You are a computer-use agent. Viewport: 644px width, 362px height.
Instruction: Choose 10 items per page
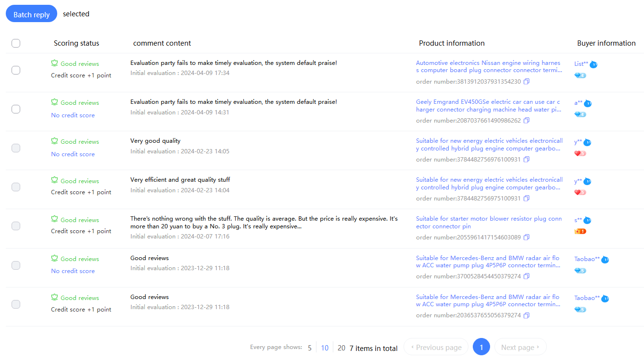tap(325, 348)
